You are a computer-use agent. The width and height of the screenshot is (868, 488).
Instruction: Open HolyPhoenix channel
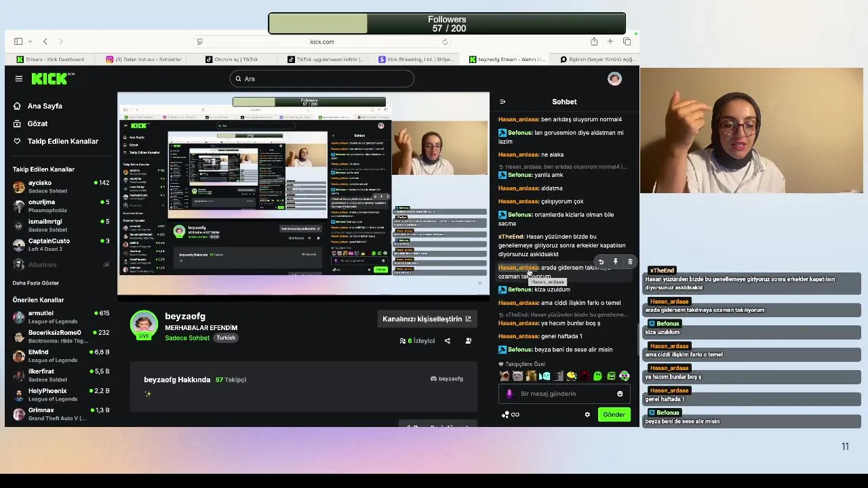[61, 394]
